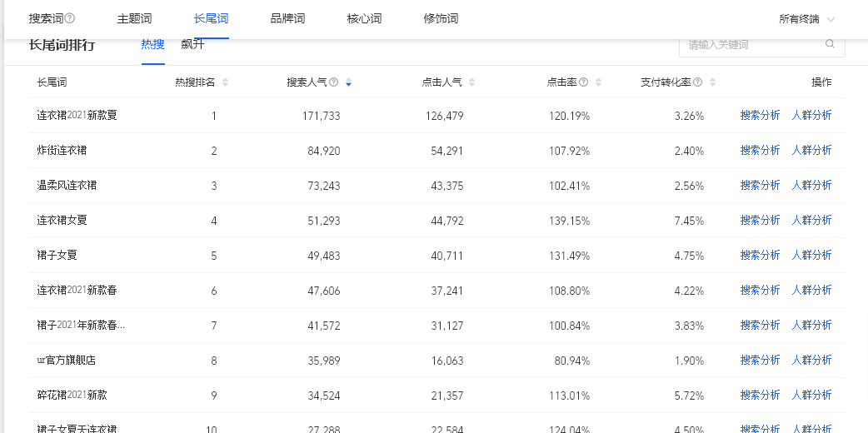
Task: Click the 长尾词 column header
Action: coord(52,82)
